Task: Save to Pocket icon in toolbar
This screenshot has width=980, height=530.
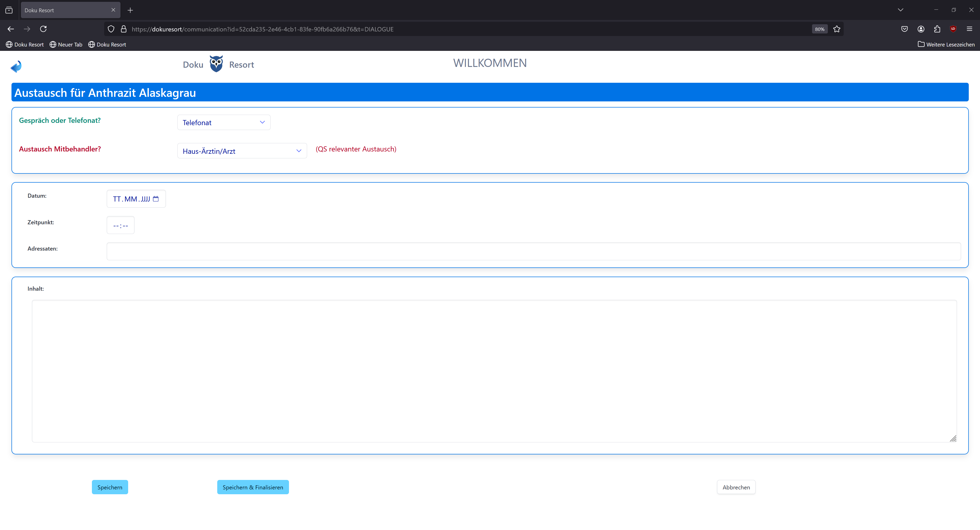Action: (904, 29)
